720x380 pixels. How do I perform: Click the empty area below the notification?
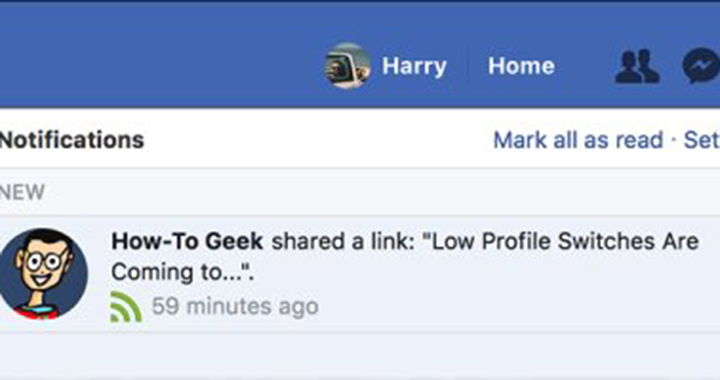click(360, 356)
